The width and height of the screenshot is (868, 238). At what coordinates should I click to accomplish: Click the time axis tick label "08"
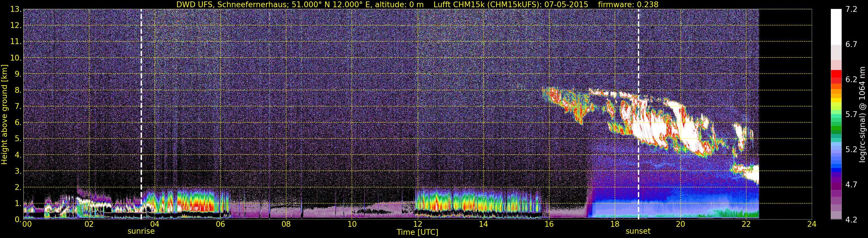286,224
